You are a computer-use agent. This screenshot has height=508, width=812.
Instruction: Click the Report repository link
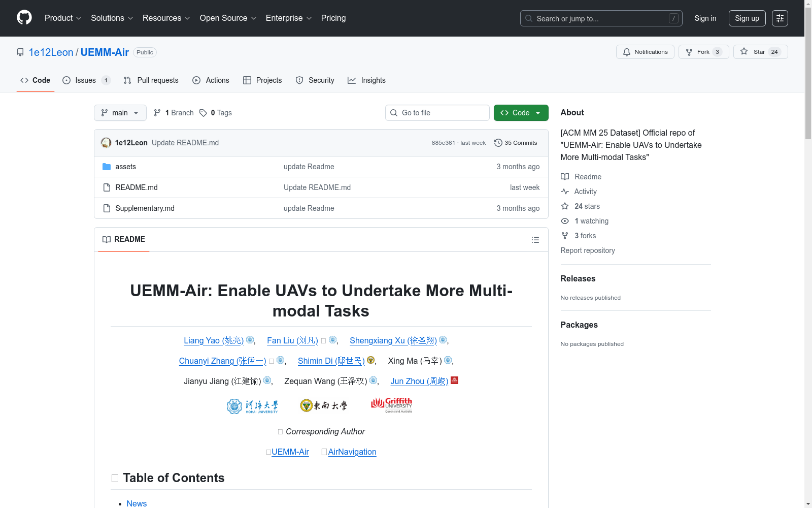pyautogui.click(x=588, y=250)
